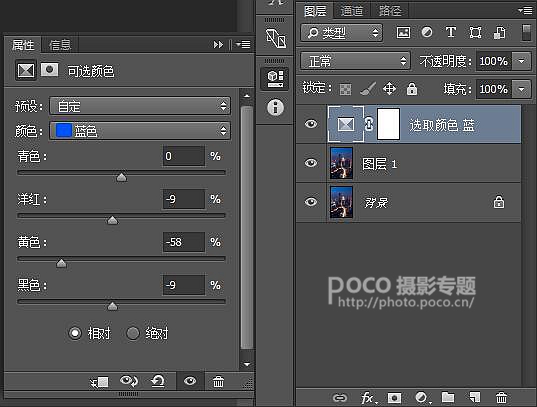The image size is (537, 407).
Task: Click the delete adjustment trash icon in Properties
Action: (218, 381)
